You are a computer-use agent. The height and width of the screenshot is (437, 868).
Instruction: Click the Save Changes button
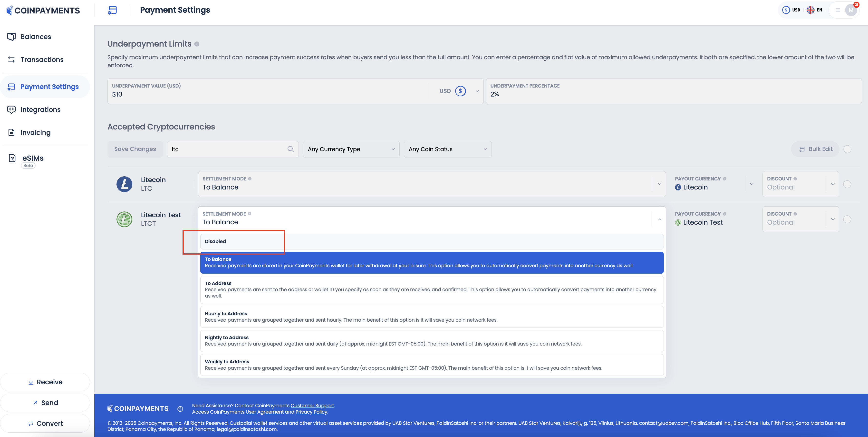tap(135, 149)
